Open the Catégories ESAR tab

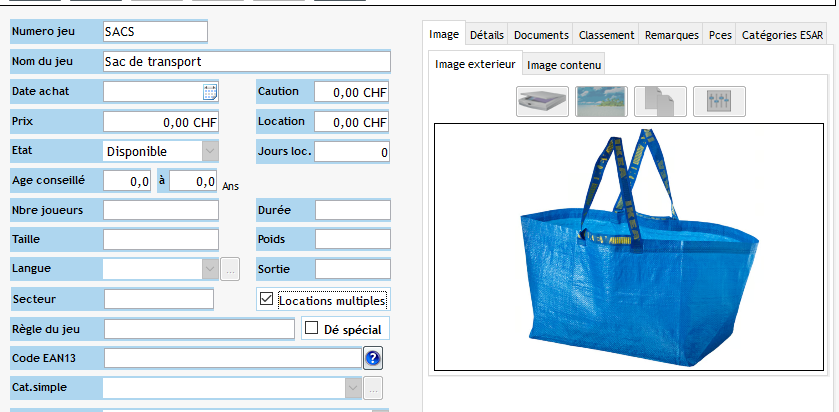click(782, 35)
